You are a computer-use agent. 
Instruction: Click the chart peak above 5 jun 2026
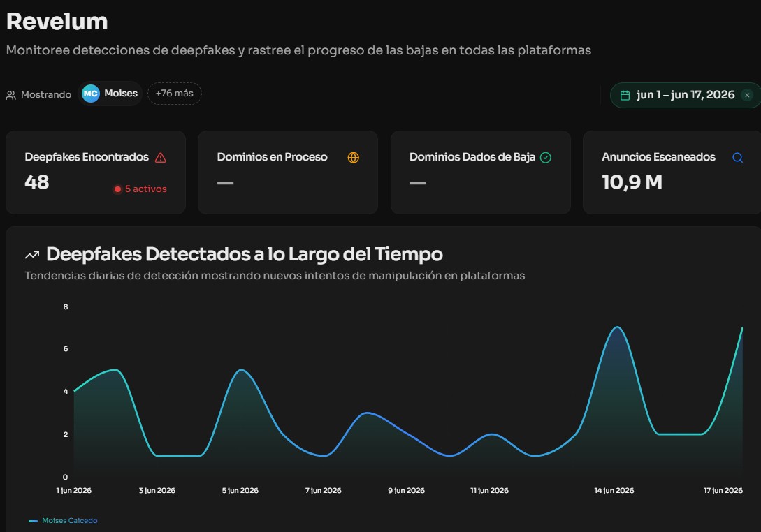241,370
